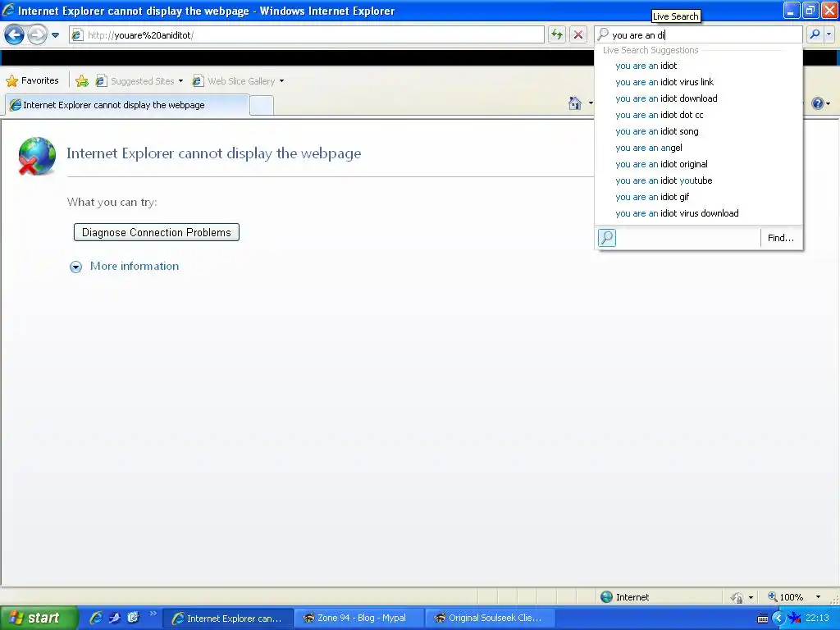Add to Favorites Bar star icon
Image resolution: width=840 pixels, height=630 pixels.
82,81
